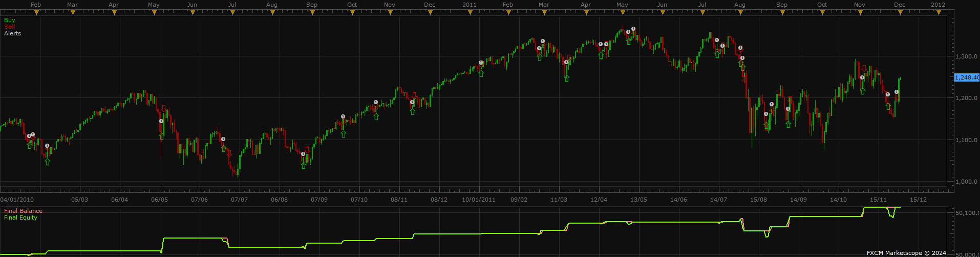This screenshot has width=980, height=257.
Task: Click the 50,100 equity axis label
Action: coord(968,212)
